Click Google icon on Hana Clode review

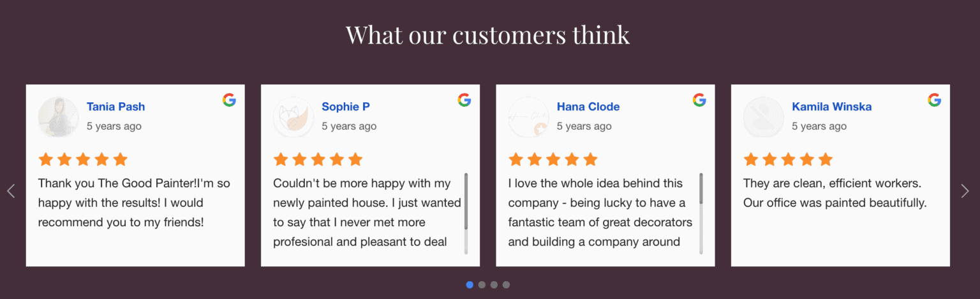tap(699, 100)
